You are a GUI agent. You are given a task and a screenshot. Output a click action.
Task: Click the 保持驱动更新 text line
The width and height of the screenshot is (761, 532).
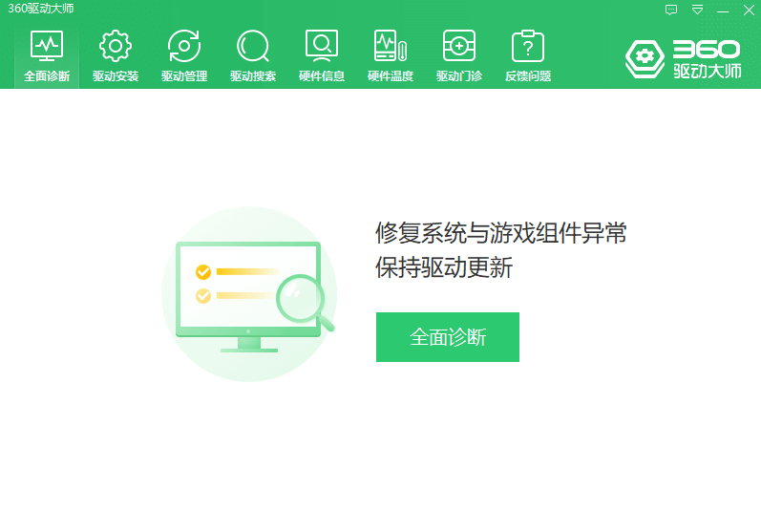click(444, 267)
